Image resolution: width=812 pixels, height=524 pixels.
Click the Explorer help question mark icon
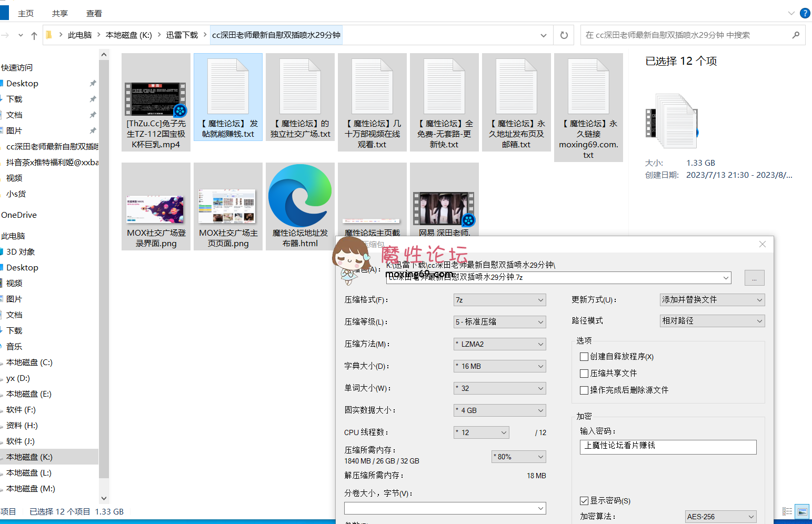pos(805,13)
